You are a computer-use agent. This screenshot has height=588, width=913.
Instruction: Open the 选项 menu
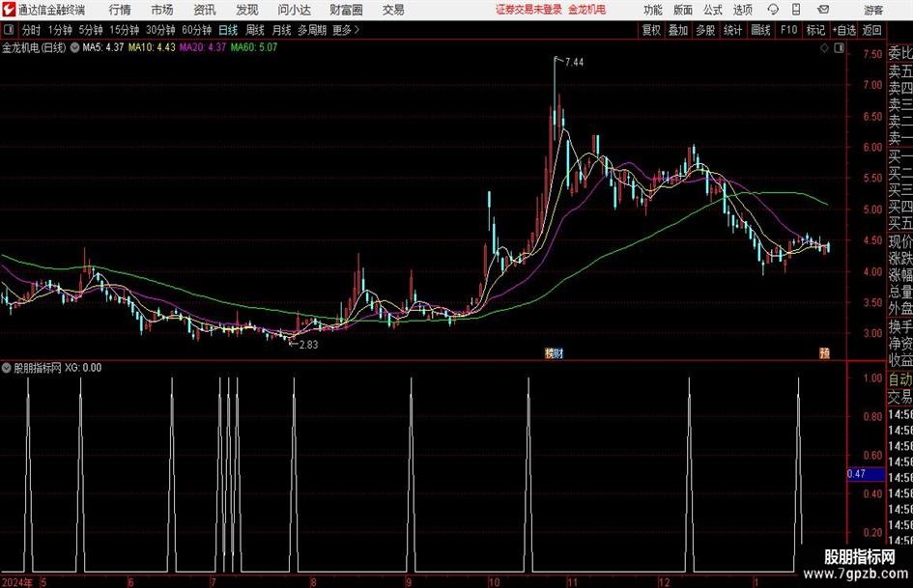(x=742, y=10)
